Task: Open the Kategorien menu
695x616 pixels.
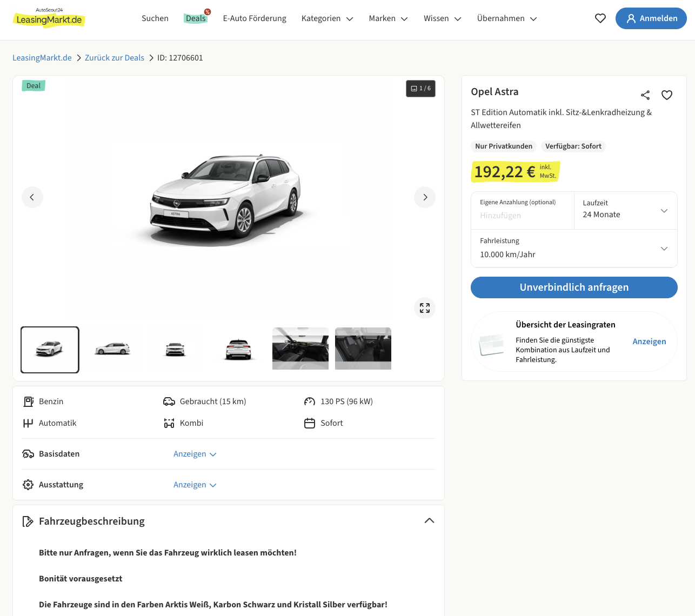Action: pos(327,18)
